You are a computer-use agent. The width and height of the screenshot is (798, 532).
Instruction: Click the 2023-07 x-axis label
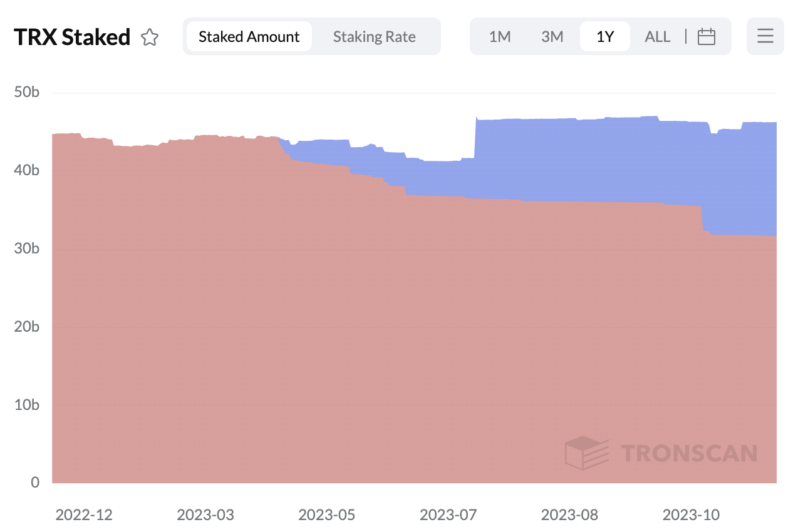(x=448, y=515)
